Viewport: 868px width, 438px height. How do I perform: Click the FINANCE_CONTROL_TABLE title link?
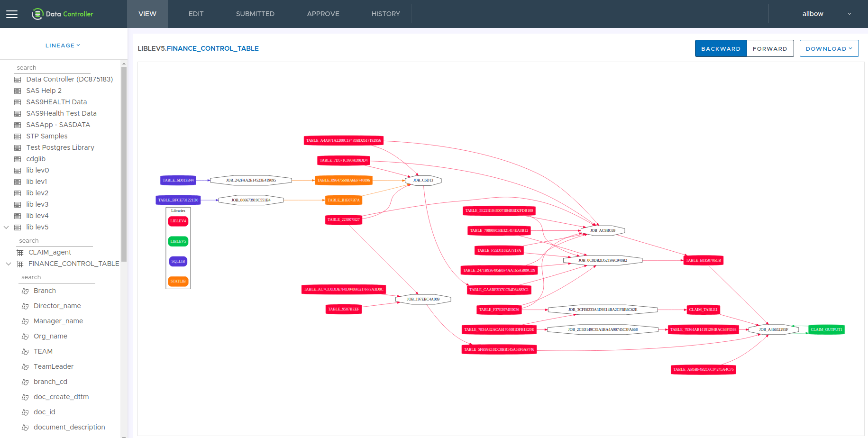[212, 48]
